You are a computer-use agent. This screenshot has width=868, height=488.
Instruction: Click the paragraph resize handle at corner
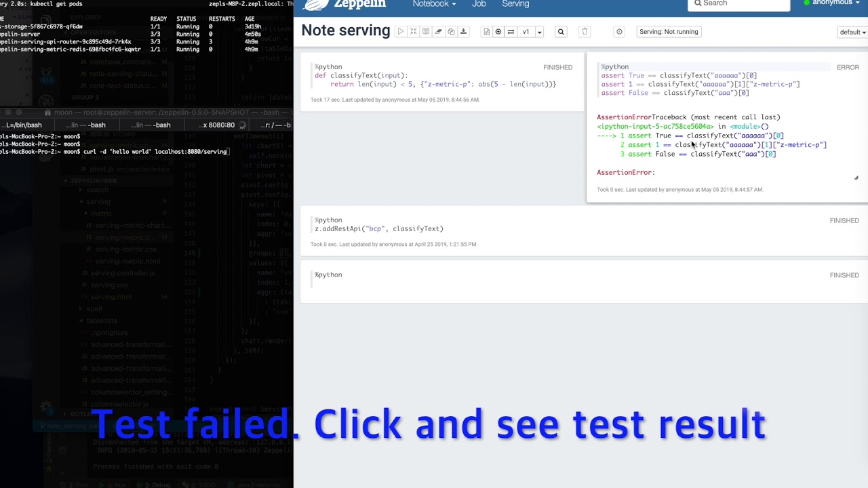(x=856, y=178)
